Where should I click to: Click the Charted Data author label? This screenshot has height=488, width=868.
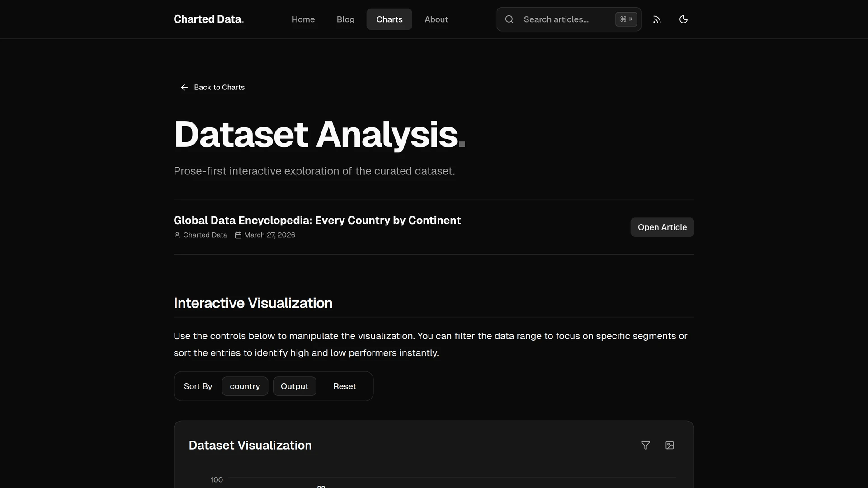coord(205,235)
